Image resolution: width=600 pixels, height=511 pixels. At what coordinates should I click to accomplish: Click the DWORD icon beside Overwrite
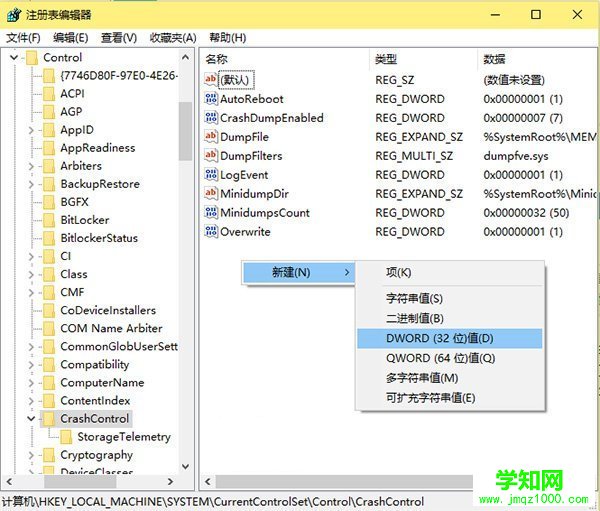point(211,231)
